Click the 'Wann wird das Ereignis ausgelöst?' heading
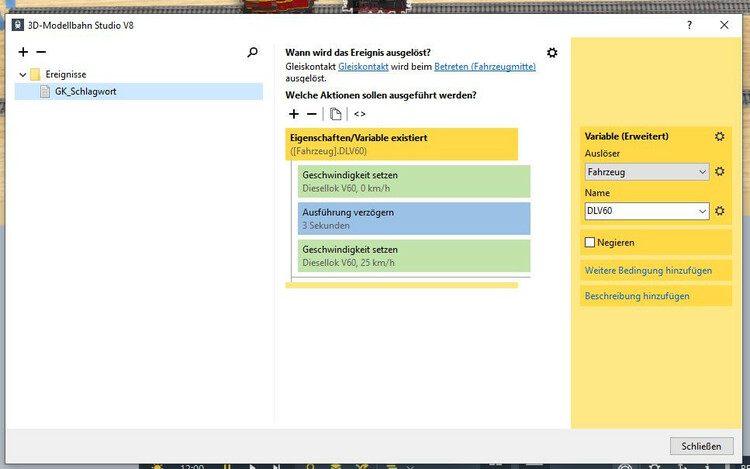 pos(358,53)
